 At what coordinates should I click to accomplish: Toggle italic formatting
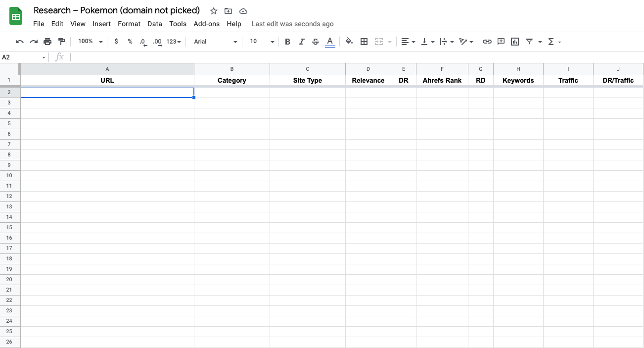[301, 42]
